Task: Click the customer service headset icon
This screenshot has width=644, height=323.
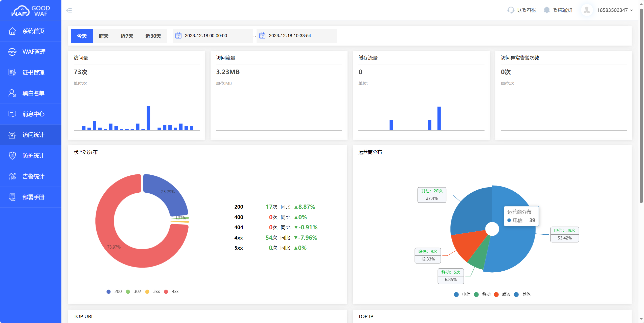Action: 511,10
